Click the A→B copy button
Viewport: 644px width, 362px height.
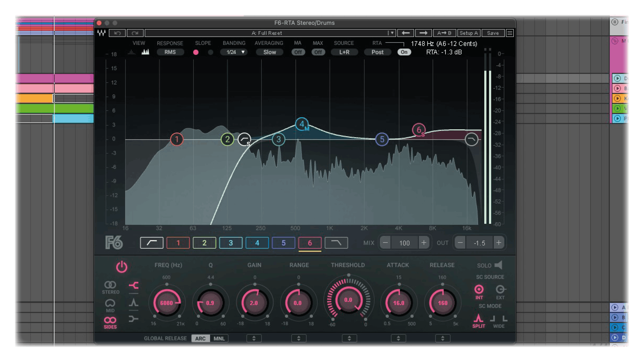444,33
